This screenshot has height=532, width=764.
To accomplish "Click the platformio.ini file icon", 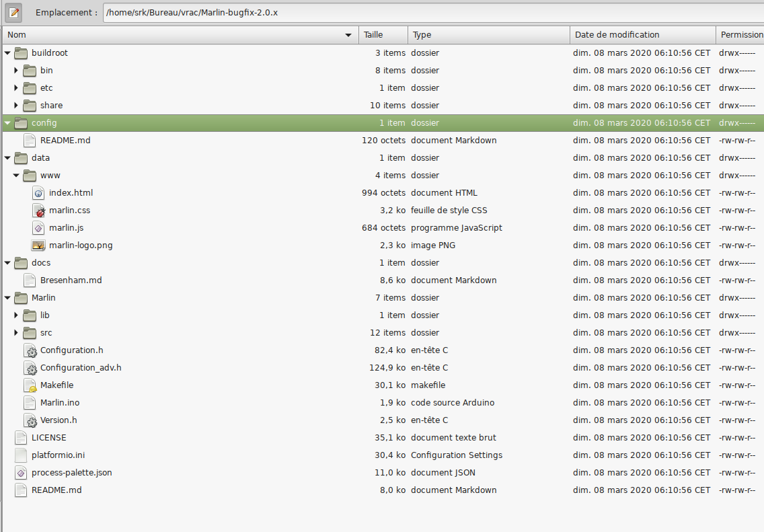I will (21, 455).
